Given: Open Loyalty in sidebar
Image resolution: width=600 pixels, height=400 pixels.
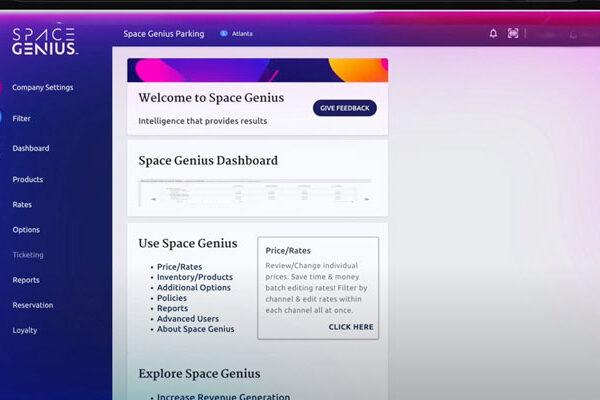Looking at the screenshot, I should [24, 330].
